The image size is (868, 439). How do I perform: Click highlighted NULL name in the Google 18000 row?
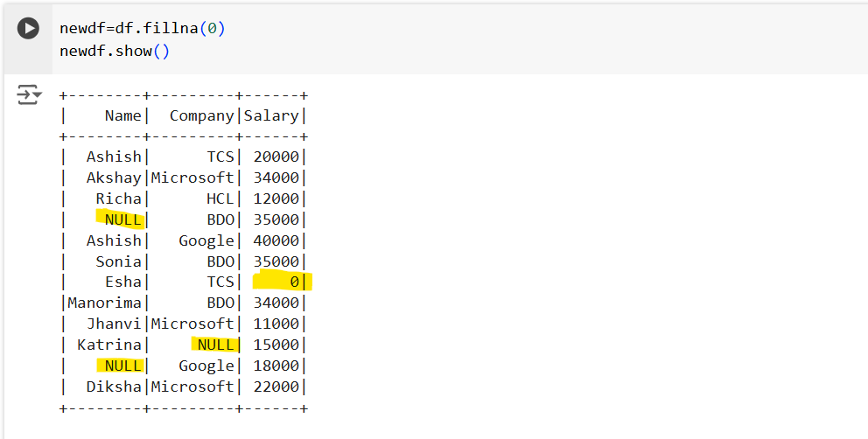122,366
